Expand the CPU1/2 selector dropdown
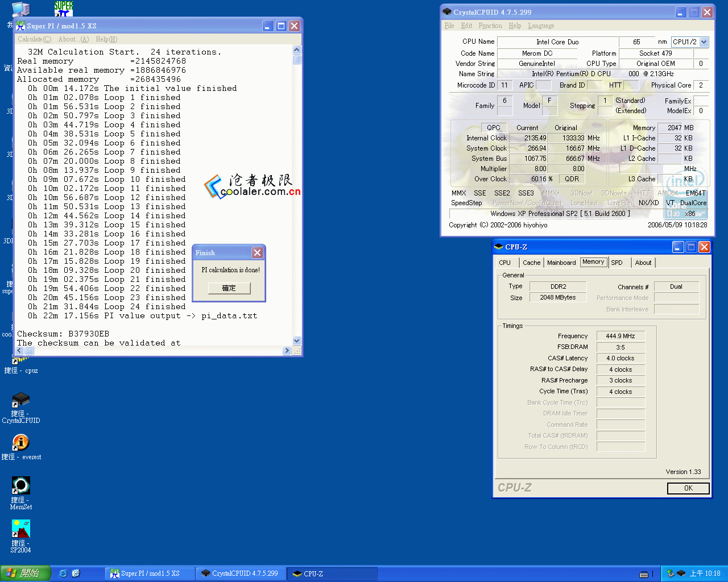The width and height of the screenshot is (728, 582). 704,42
